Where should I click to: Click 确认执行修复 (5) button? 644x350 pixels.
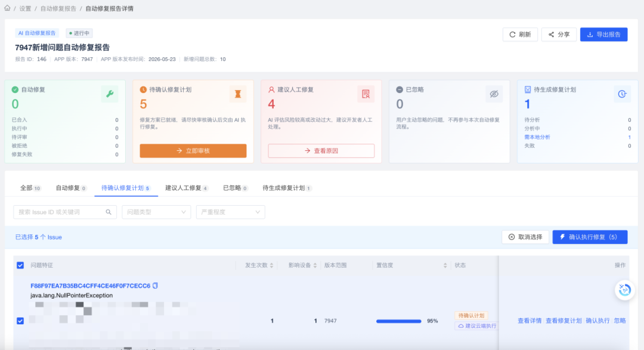coord(590,237)
